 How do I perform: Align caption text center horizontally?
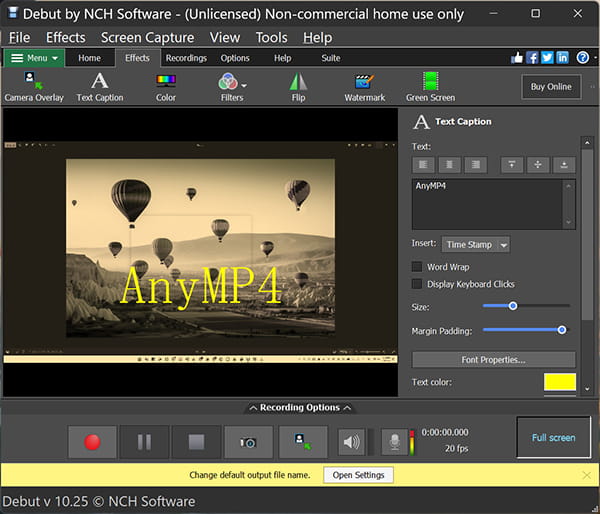tap(449, 165)
